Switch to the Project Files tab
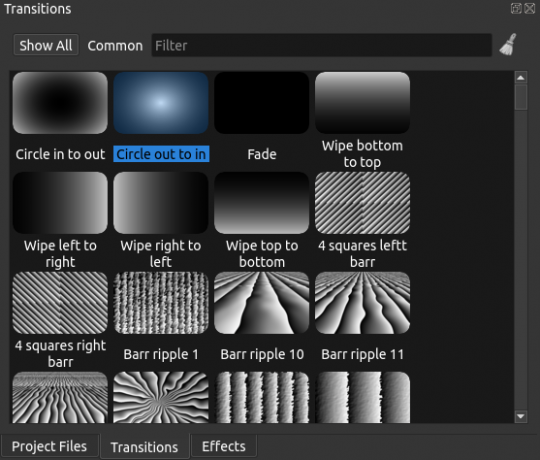Screen dimensions: 540x460 point(50,446)
